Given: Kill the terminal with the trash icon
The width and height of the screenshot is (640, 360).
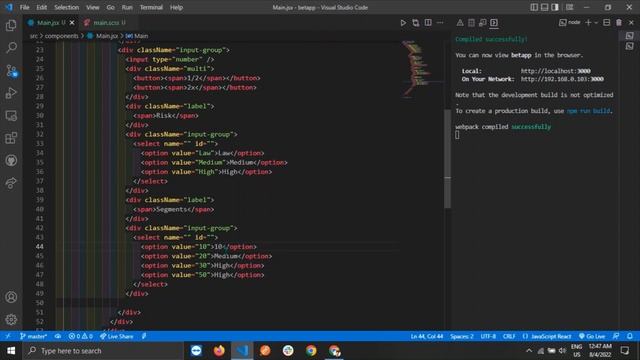Looking at the screenshot, I should 619,23.
